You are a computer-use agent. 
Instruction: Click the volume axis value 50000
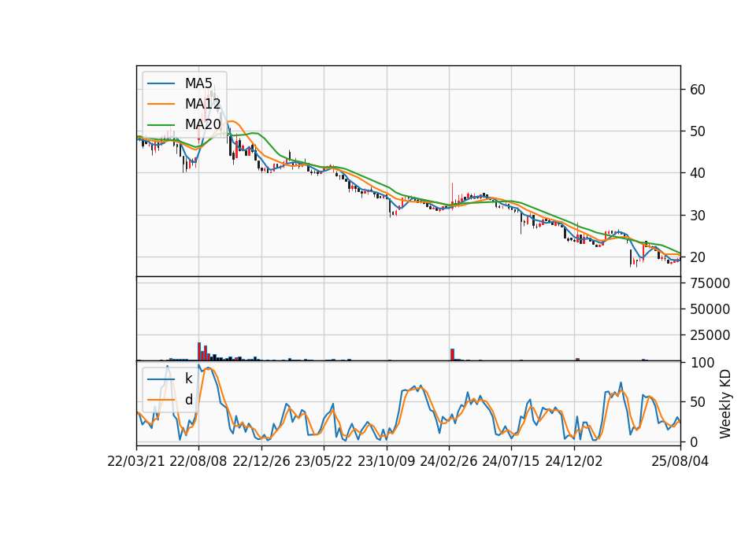(710, 309)
